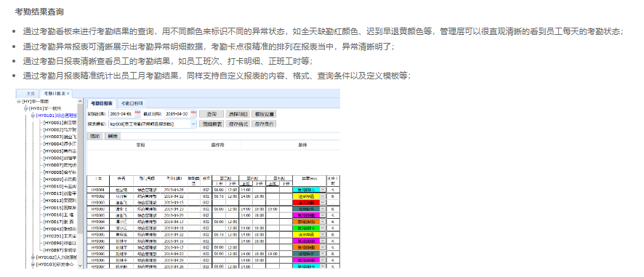The width and height of the screenshot is (644, 277).
Task: Select employee [HY0010] in the tree
Action: (60, 186)
